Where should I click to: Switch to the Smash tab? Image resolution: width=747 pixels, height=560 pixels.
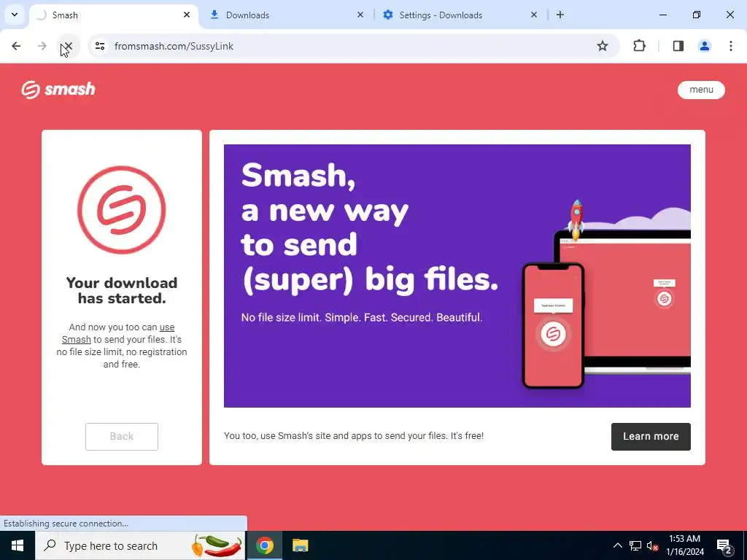(113, 15)
